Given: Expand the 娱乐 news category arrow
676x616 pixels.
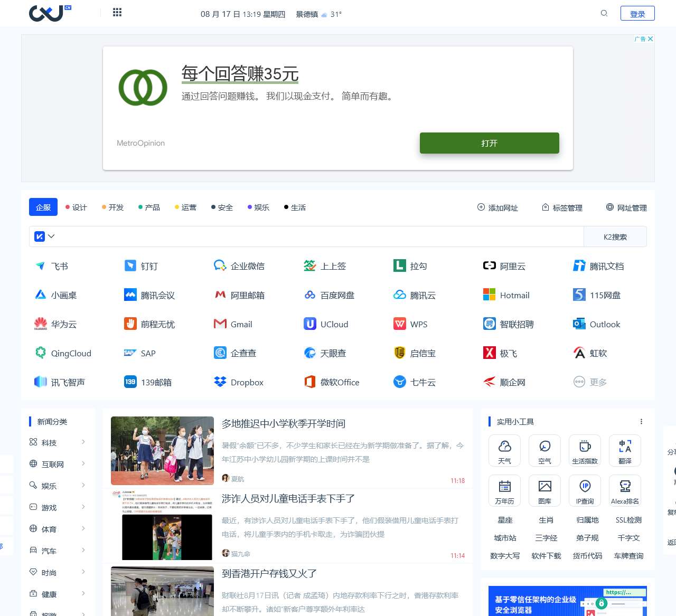Looking at the screenshot, I should 83,486.
